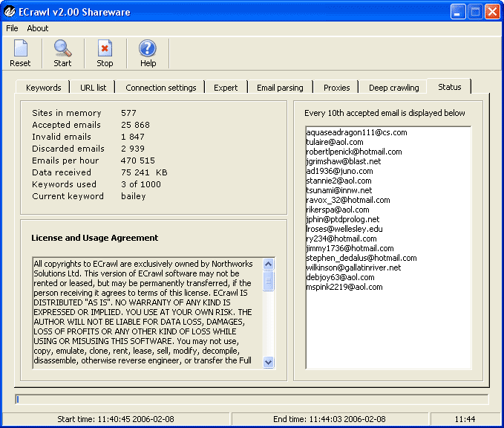Viewport: 504px width, 428px height.
Task: Select email tulaire@aol.com
Action: (335, 142)
